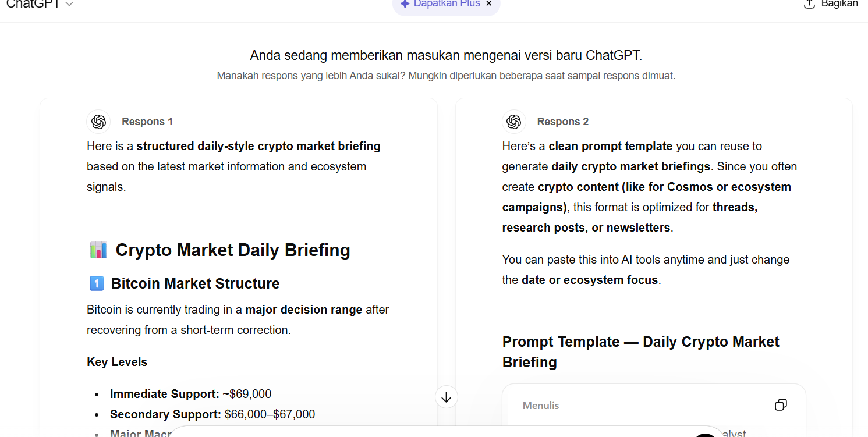Image resolution: width=868 pixels, height=437 pixels.
Task: Open the ChatGPT model selector dropdown
Action: click(x=40, y=4)
